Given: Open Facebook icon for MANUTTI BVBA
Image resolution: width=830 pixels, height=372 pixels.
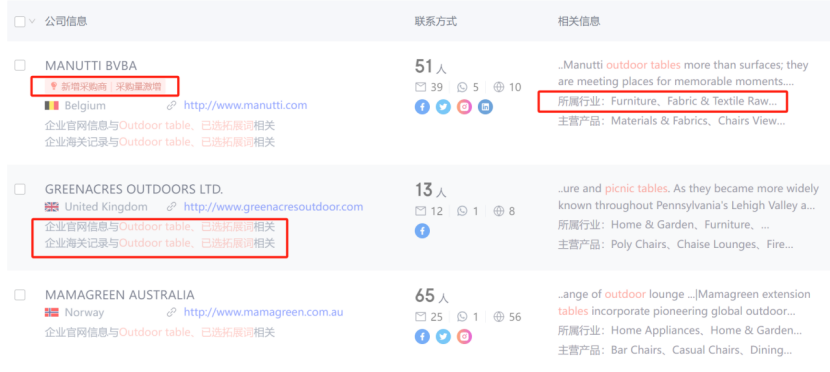Looking at the screenshot, I should 422,107.
